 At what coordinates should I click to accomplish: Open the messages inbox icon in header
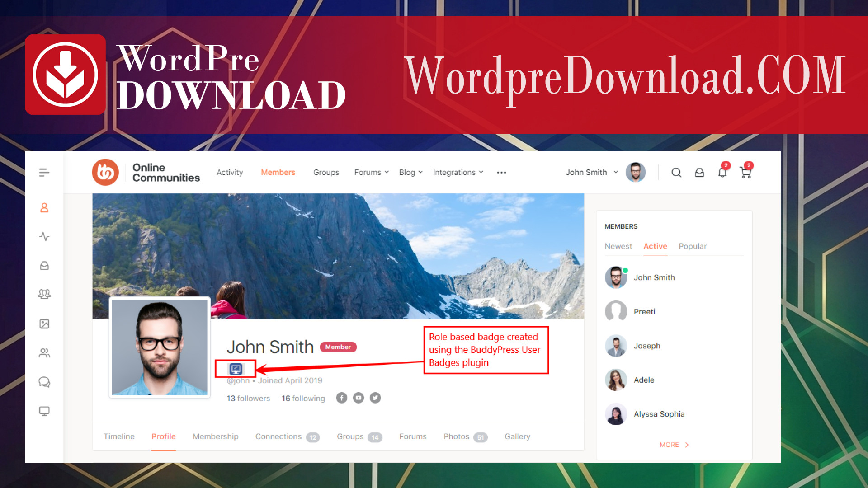(699, 172)
